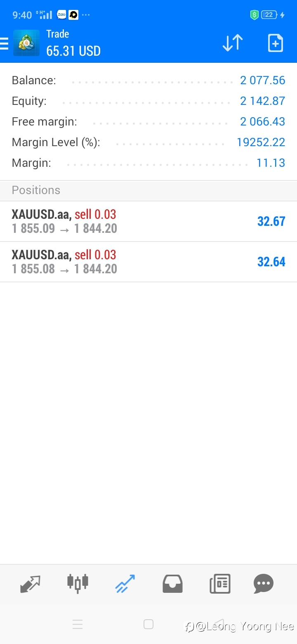Tap Android recent apps menu button
This screenshot has height=644, width=297.
[78, 624]
